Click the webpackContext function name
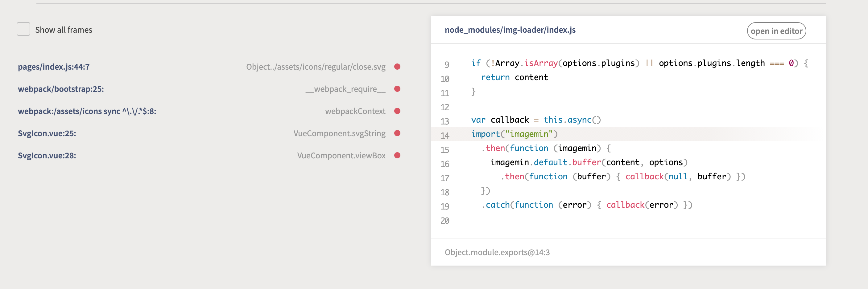 355,111
